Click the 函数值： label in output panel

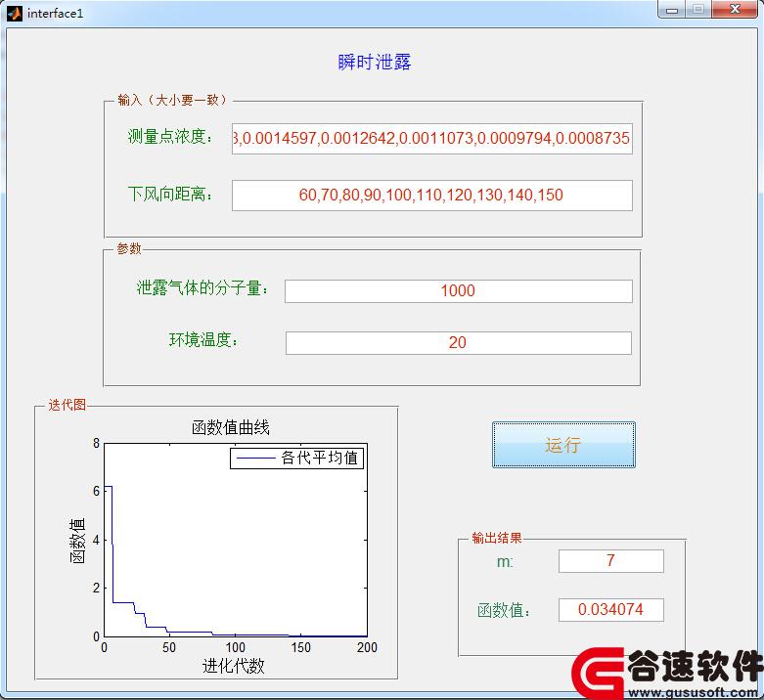(x=505, y=610)
